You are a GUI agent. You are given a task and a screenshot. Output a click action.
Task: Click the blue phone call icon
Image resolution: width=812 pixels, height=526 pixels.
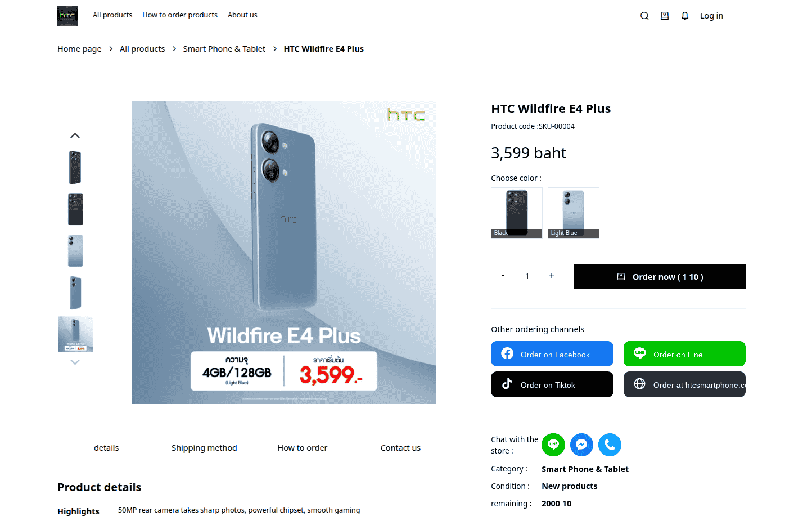point(610,445)
